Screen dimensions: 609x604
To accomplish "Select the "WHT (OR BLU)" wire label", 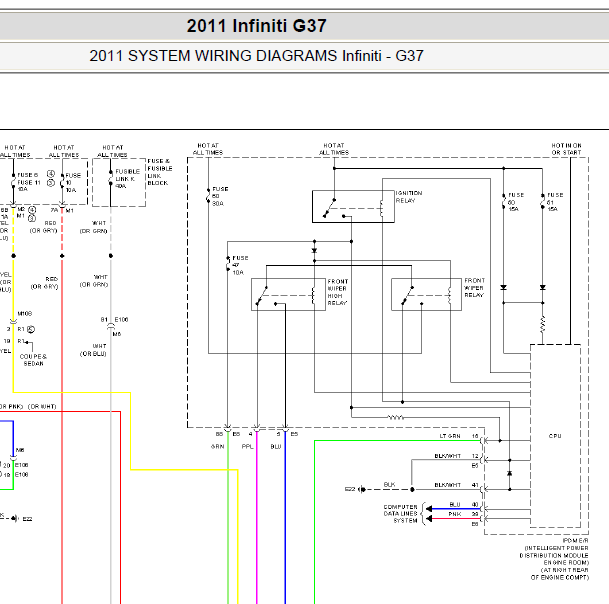I will [93, 350].
